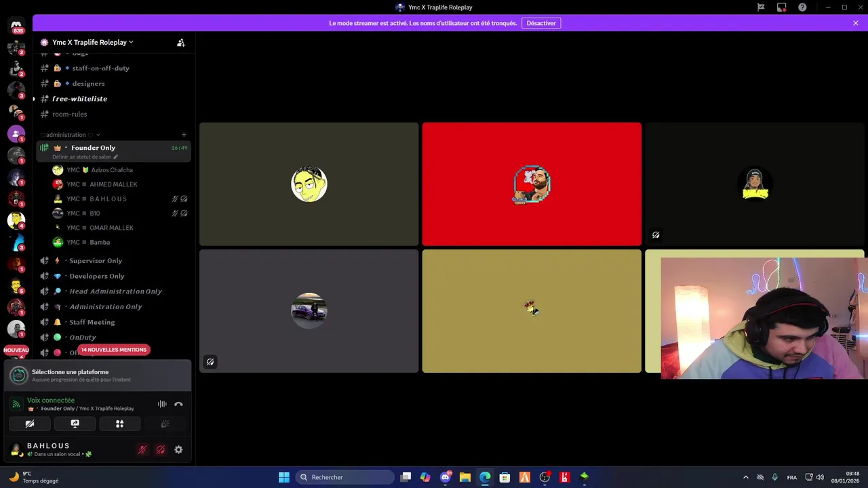The image size is (868, 488).
Task: Click the Rechercher taskbar search box
Action: tap(345, 477)
